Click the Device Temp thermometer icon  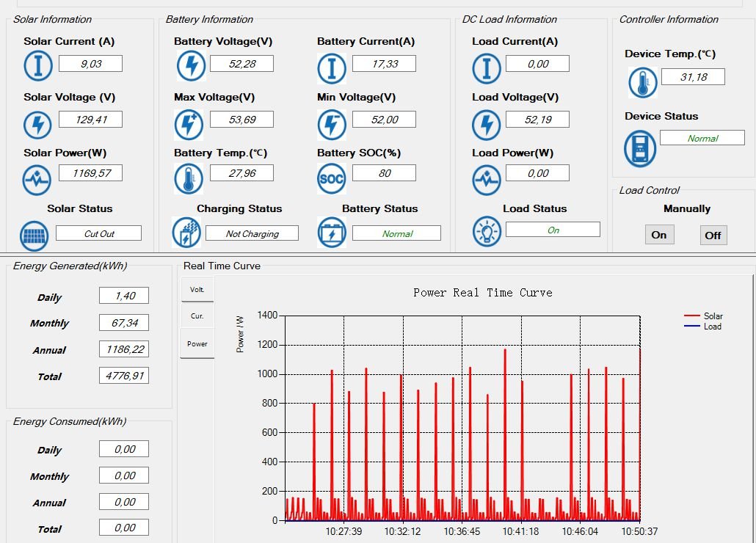(643, 82)
